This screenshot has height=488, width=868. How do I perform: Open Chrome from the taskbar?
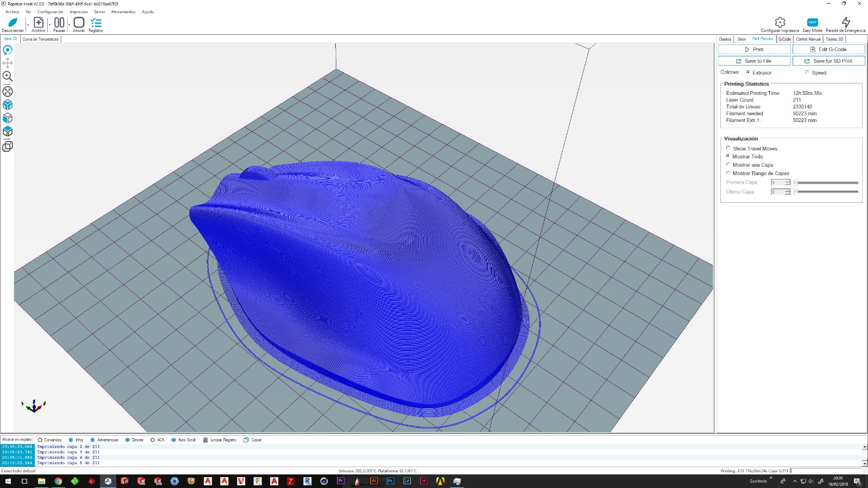click(x=58, y=481)
